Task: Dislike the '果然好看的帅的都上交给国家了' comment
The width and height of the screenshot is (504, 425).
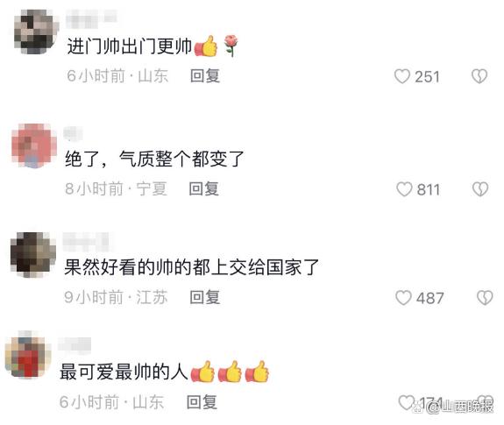Action: [x=485, y=298]
